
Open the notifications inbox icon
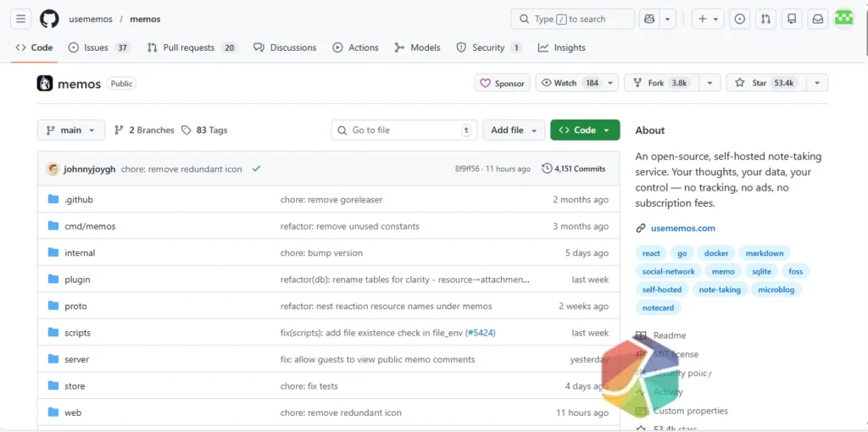(x=817, y=19)
